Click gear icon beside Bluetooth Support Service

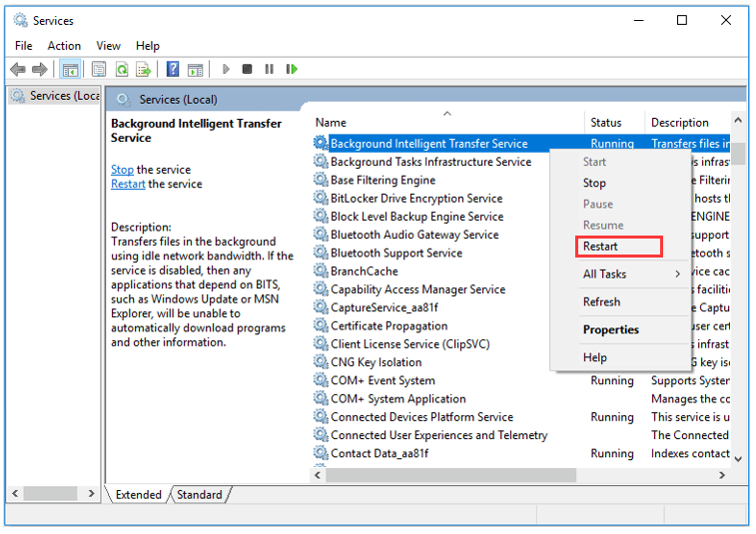click(x=321, y=253)
